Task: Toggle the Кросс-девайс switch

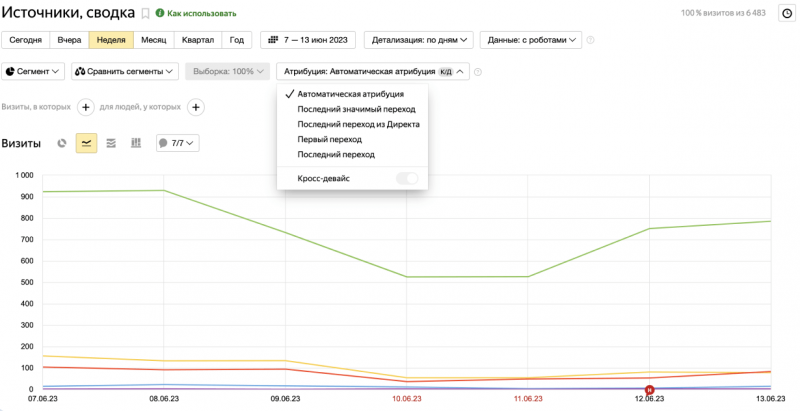Action: (x=408, y=178)
